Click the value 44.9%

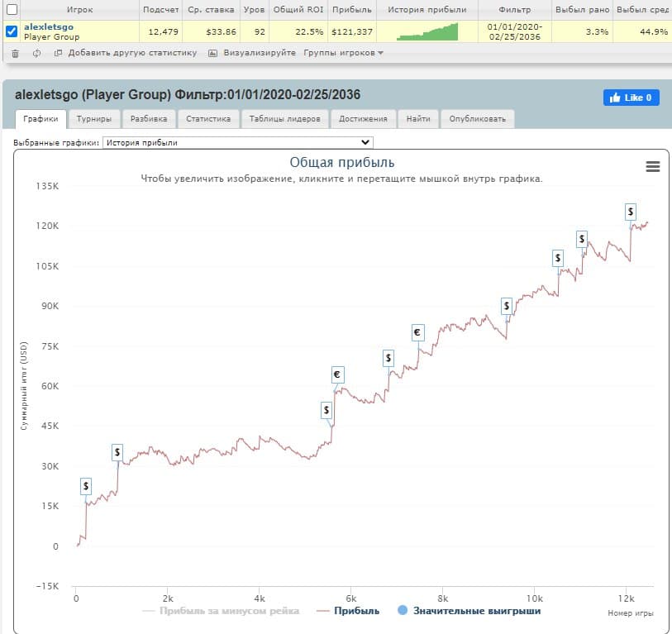pos(654,31)
